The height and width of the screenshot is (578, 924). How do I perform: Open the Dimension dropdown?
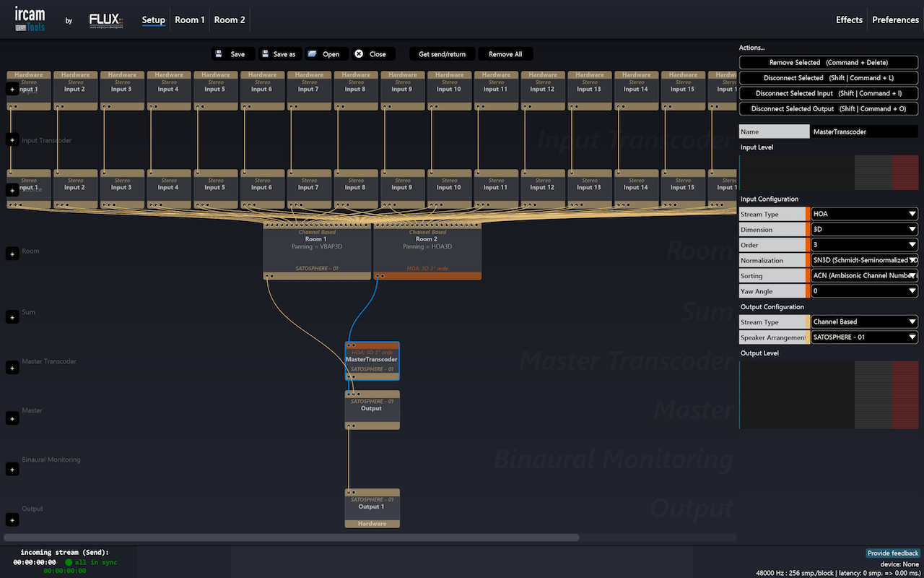(865, 230)
